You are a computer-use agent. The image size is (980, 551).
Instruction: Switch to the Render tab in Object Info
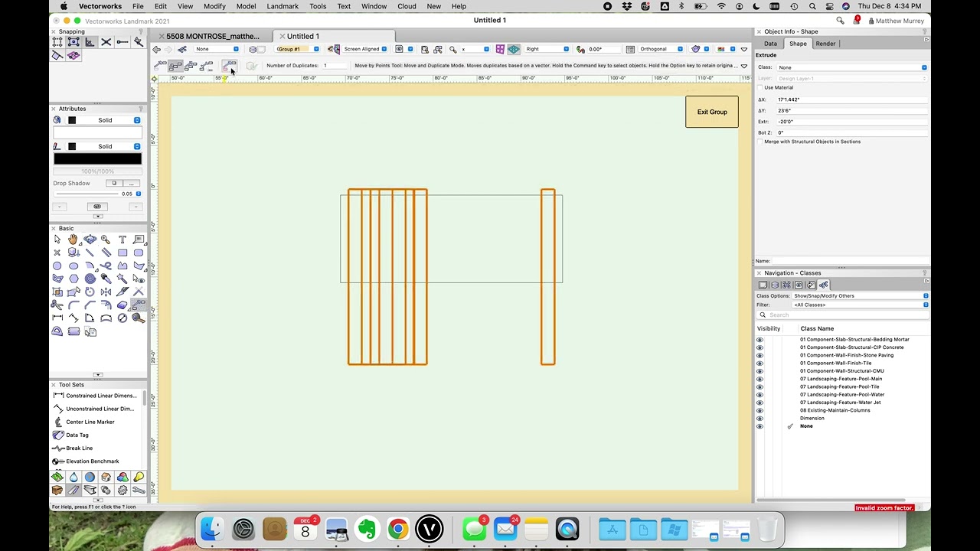pyautogui.click(x=825, y=44)
